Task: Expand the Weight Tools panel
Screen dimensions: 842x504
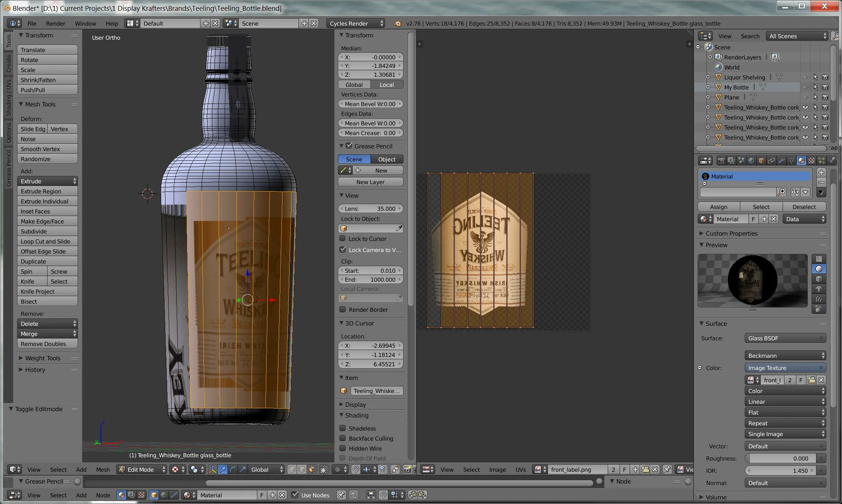Action: pos(43,358)
